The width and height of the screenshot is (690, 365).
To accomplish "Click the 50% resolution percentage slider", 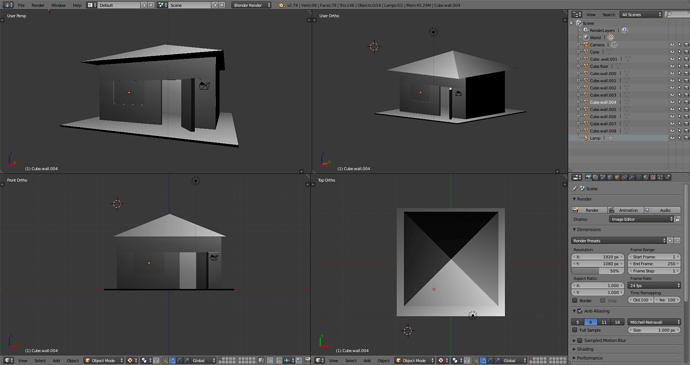I will (598, 271).
